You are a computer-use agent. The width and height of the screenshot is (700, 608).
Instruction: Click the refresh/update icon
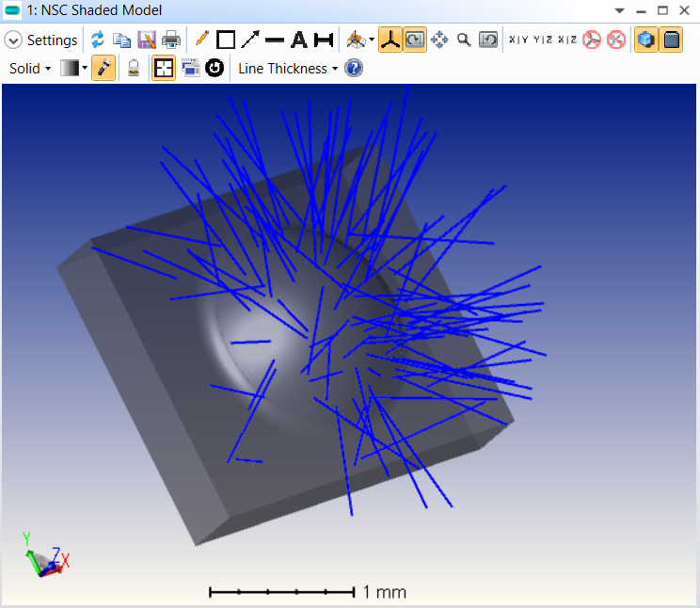click(98, 40)
